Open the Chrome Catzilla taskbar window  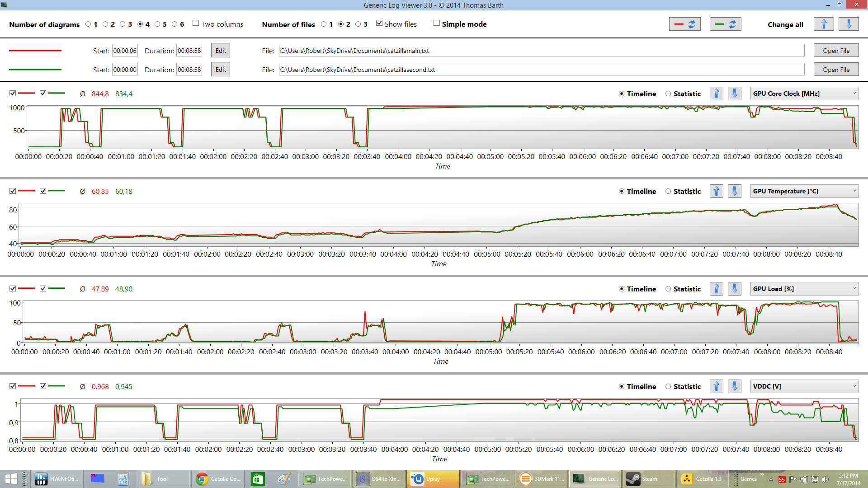point(218,479)
